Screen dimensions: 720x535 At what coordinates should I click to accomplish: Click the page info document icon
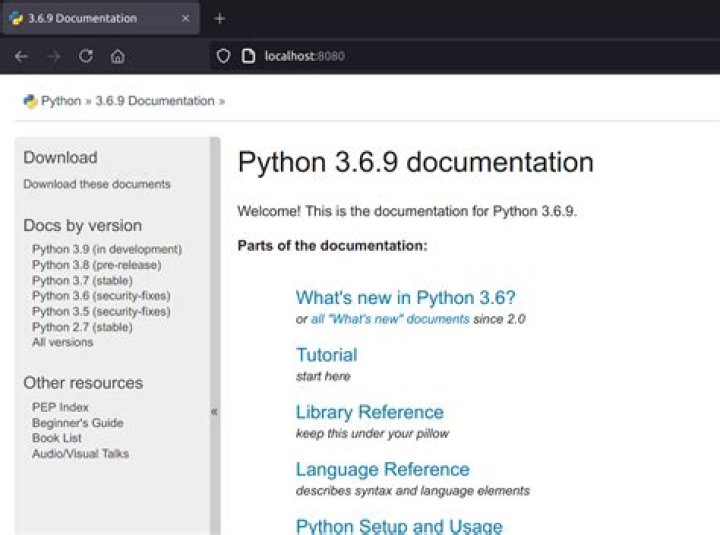248,56
